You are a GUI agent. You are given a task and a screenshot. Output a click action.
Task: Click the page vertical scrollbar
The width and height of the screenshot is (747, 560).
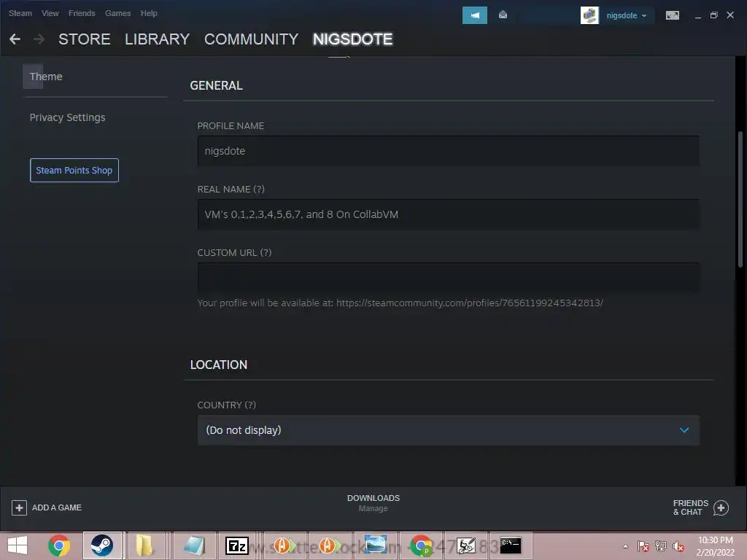(740, 199)
